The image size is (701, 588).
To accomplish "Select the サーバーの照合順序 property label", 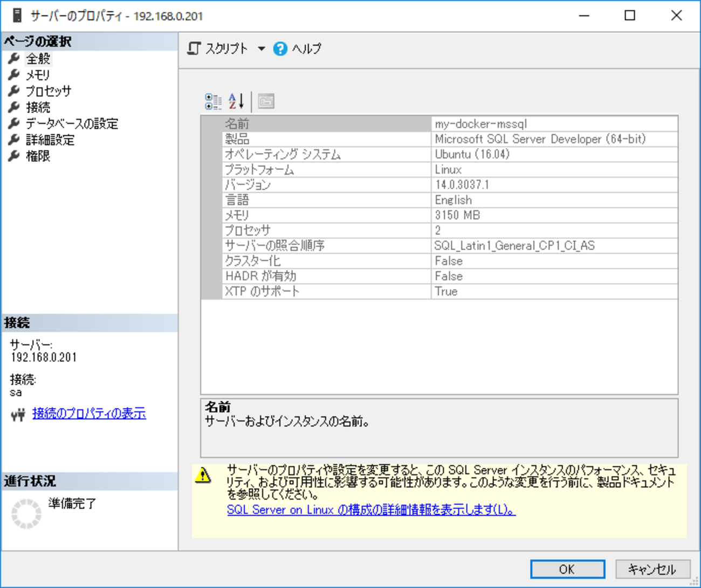I will [274, 246].
